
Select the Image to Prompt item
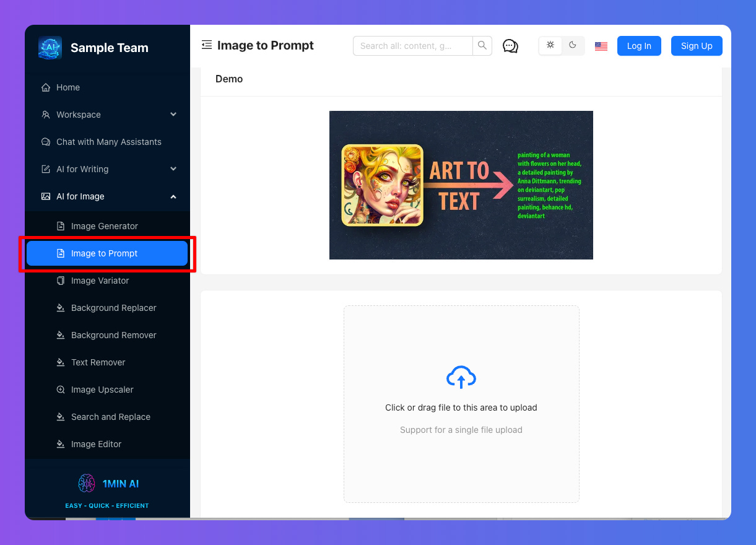pos(107,253)
